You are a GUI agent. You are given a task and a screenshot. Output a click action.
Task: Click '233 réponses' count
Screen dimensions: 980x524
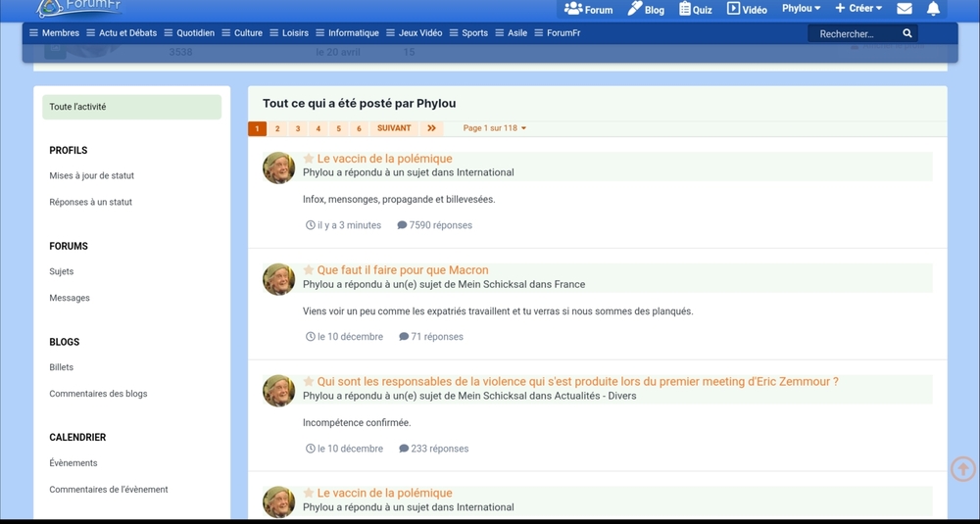click(x=434, y=449)
